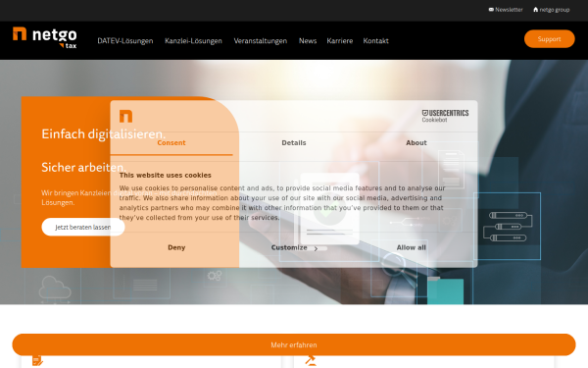Click the Jetzt beraten lassen button
The height and width of the screenshot is (368, 588).
pos(83,228)
